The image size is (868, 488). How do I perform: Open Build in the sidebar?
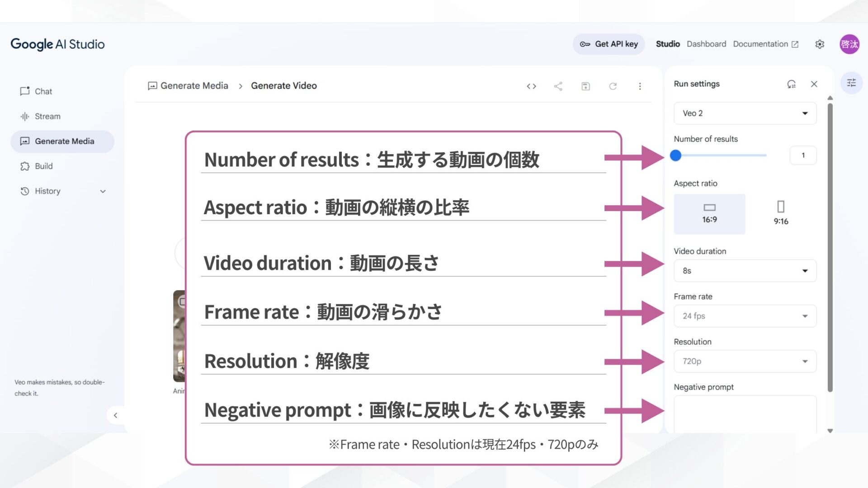[62, 166]
